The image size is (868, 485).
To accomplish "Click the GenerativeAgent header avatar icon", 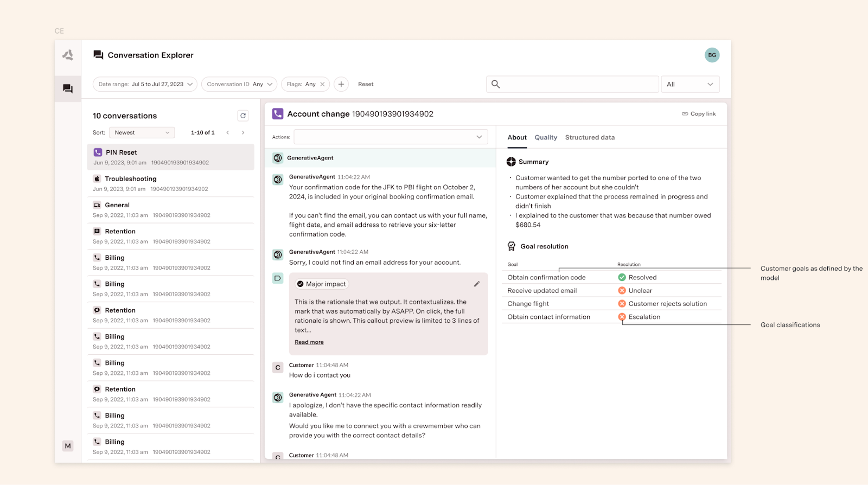I will click(x=278, y=158).
